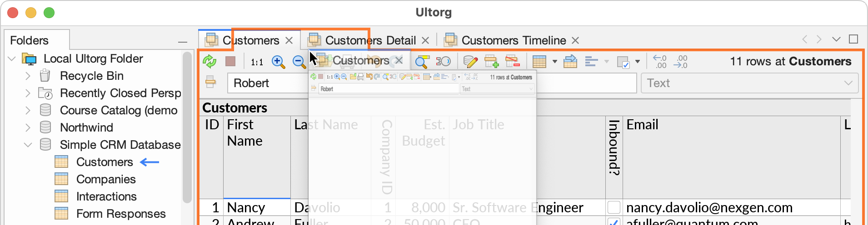Click the data diagram view icon beside search
This screenshot has width=868, height=225.
coord(443,61)
